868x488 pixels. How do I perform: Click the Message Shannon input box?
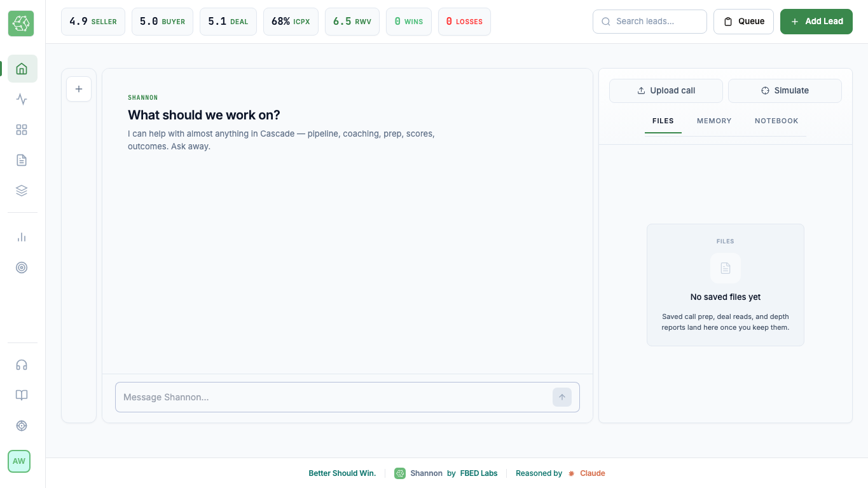click(347, 397)
